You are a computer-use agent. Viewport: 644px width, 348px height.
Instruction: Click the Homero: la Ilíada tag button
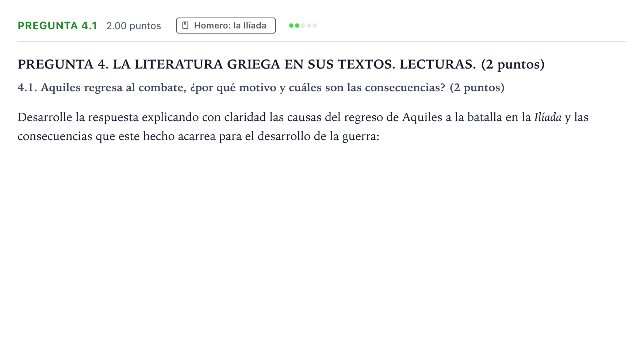pos(226,26)
